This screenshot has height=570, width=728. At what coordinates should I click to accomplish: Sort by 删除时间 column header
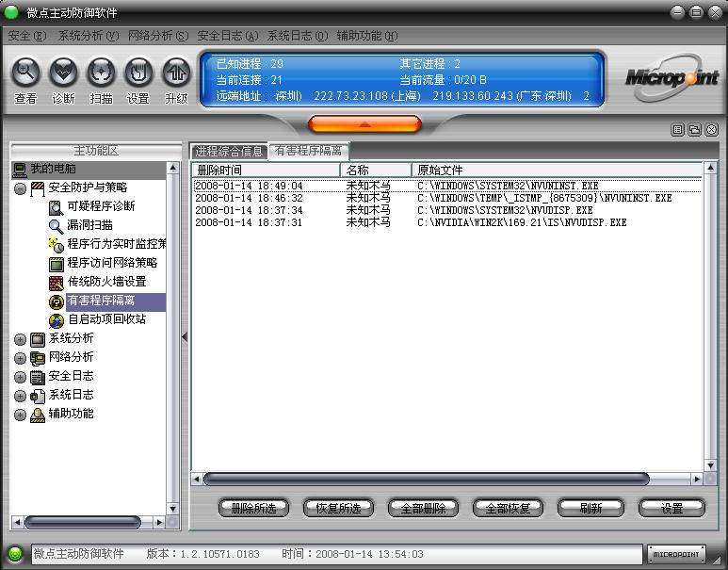[x=266, y=170]
